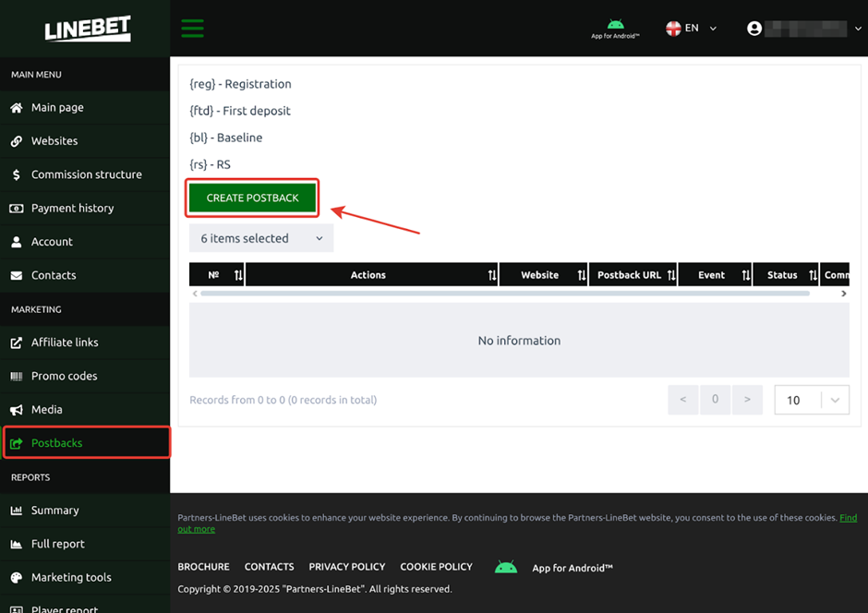Sort table by Actions column arrows
868x613 pixels.
[x=491, y=275]
